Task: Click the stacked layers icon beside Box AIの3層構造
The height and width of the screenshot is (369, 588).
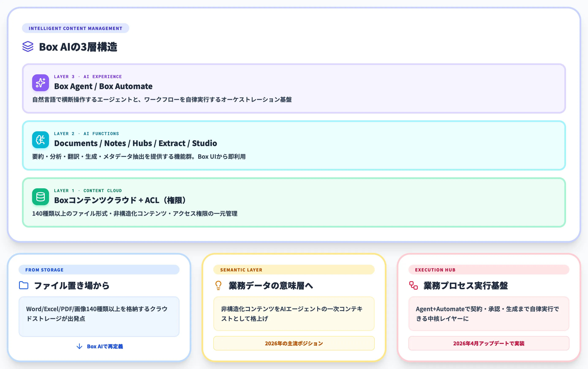Action: coord(28,47)
